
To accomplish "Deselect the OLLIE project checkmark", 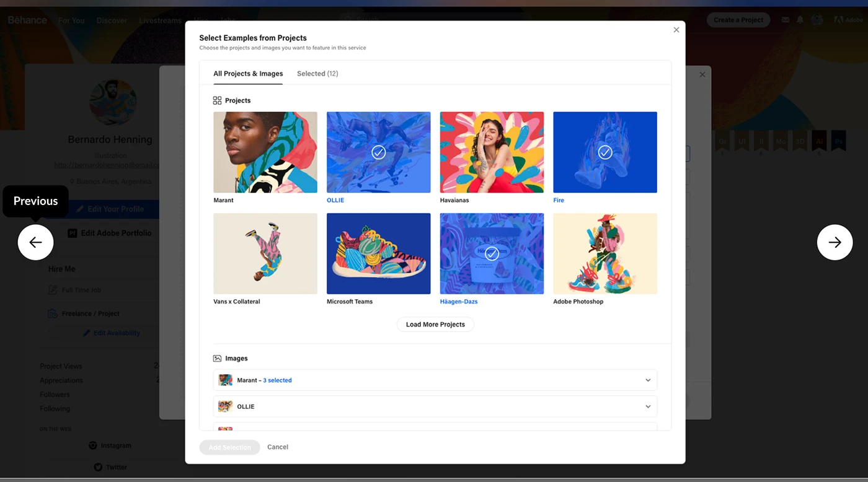I will click(x=378, y=152).
